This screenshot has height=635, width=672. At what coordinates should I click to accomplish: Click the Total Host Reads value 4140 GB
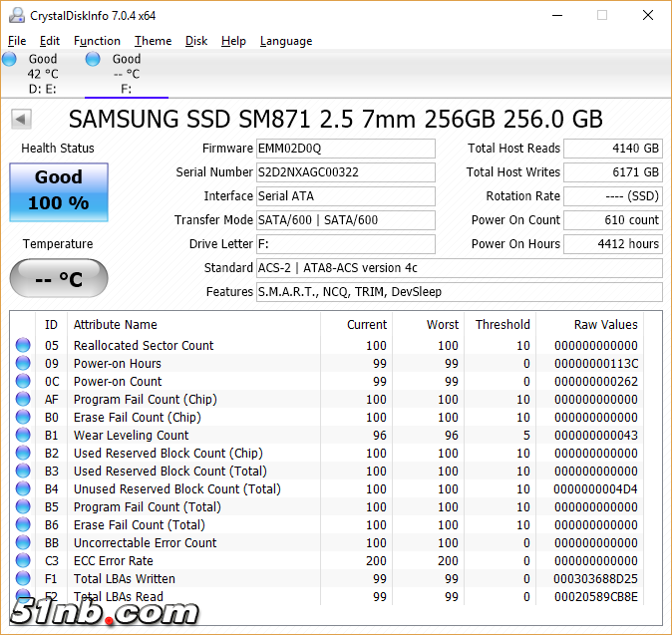(613, 149)
